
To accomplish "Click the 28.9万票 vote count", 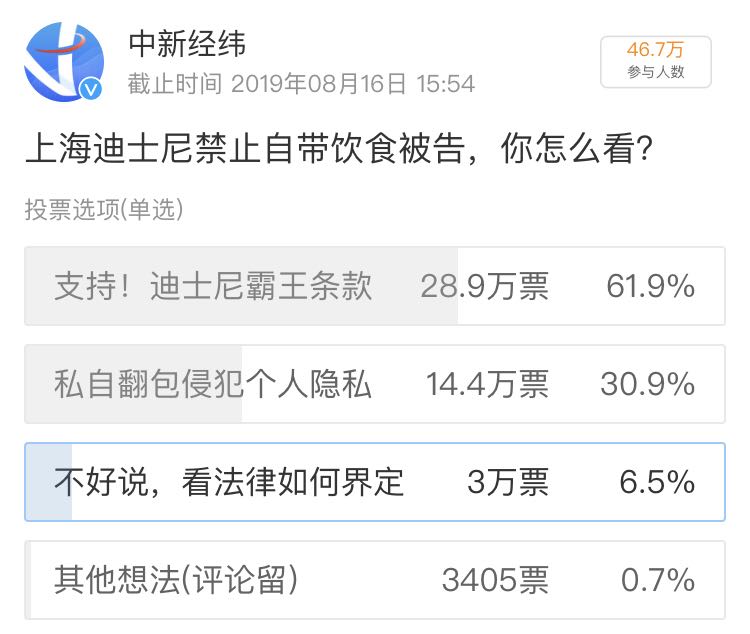I will tap(484, 287).
